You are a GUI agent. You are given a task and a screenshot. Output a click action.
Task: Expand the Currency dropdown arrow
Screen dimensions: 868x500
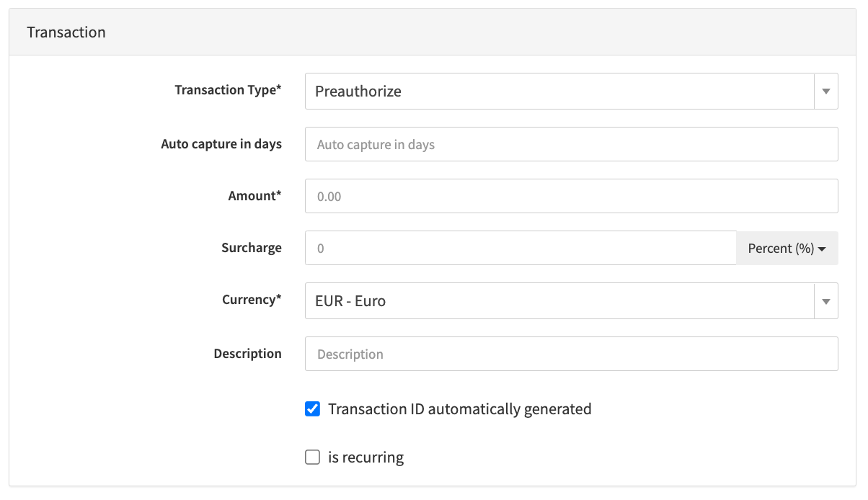(x=825, y=301)
